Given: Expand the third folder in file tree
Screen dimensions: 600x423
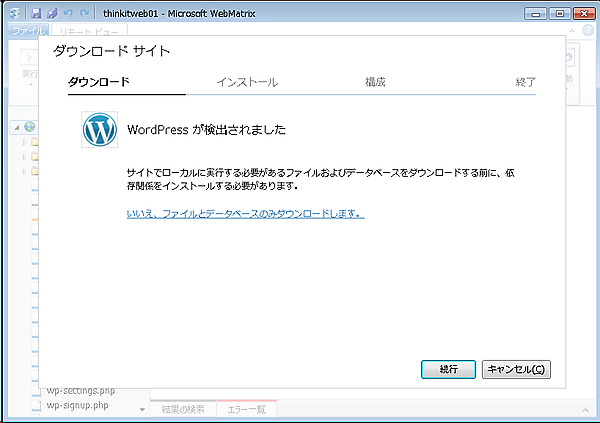Looking at the screenshot, I should pyautogui.click(x=24, y=171).
